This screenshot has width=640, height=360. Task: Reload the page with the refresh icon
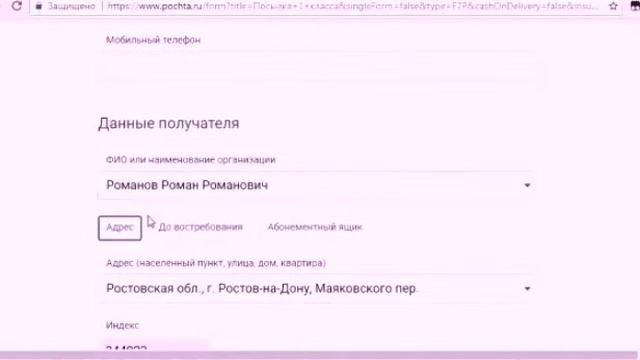pyautogui.click(x=16, y=6)
